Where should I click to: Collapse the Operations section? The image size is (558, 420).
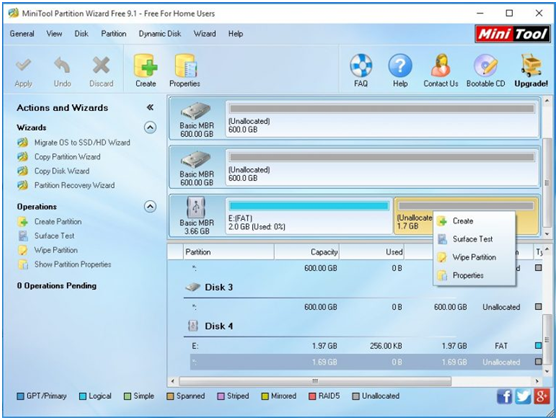pos(150,206)
